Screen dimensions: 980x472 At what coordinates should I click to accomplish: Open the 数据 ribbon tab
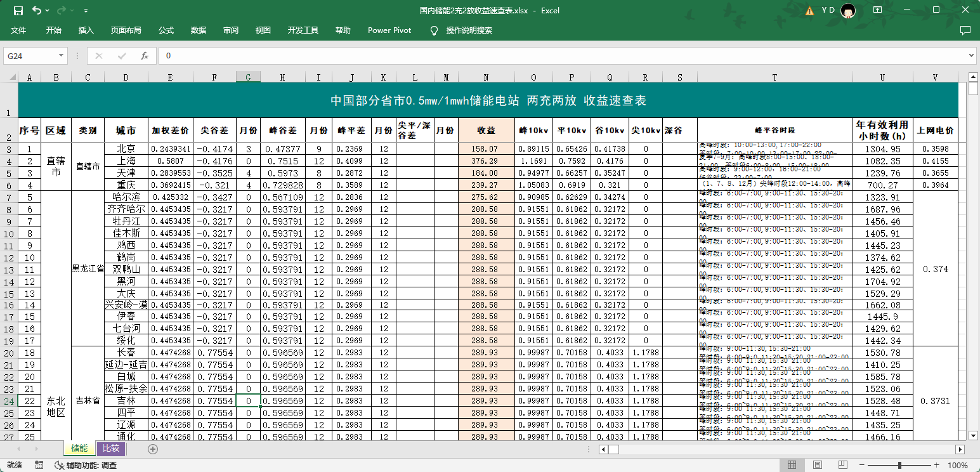pos(199,30)
